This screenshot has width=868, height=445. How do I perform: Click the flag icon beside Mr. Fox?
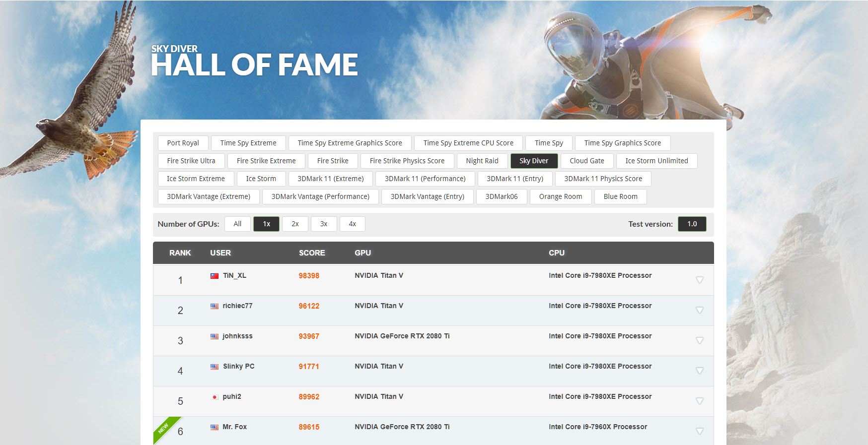click(215, 427)
